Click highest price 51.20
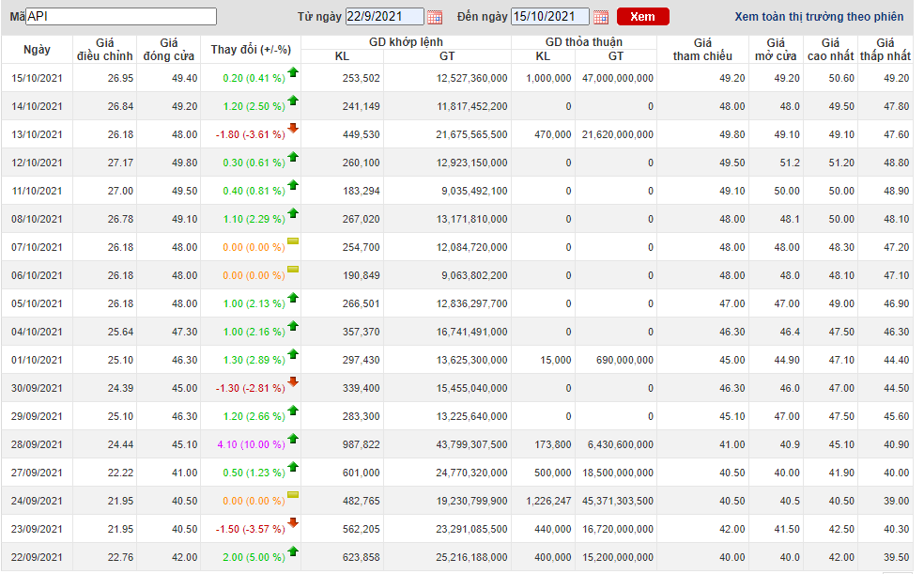This screenshot has height=574, width=924. 841,163
